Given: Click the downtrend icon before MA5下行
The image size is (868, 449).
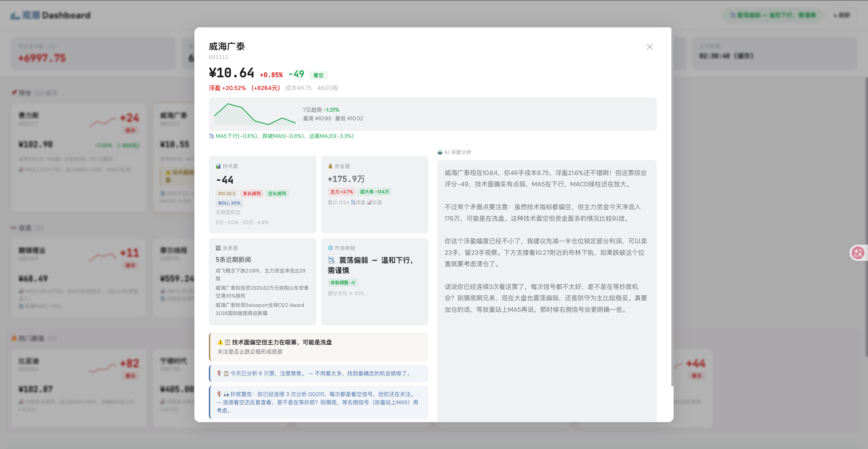Looking at the screenshot, I should click(211, 136).
